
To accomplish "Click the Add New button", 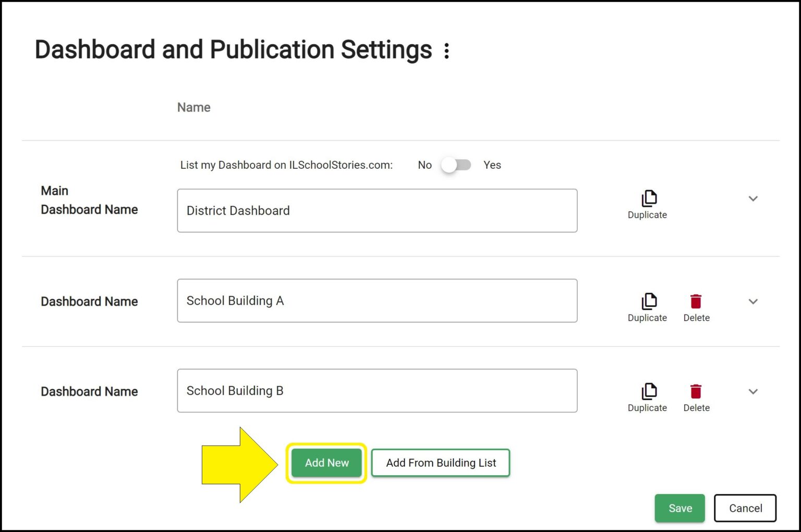I will click(x=326, y=463).
